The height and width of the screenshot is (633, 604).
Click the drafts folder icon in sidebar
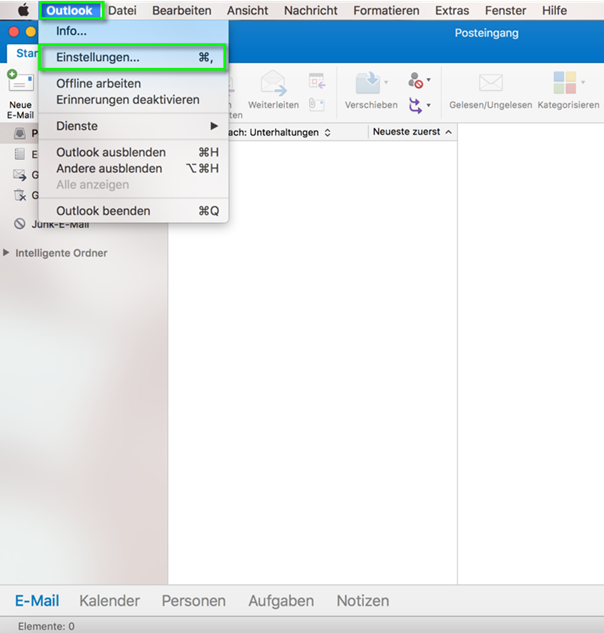click(19, 154)
